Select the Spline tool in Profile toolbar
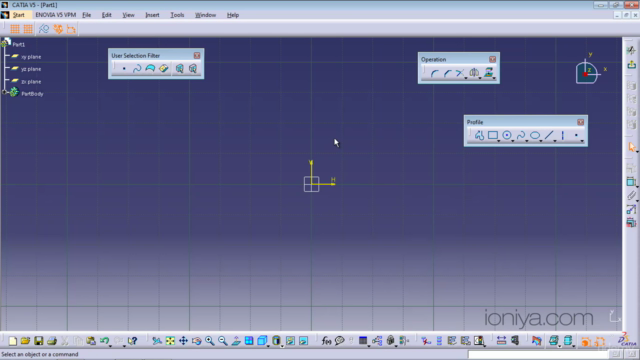The image size is (640, 360). pyautogui.click(x=521, y=136)
